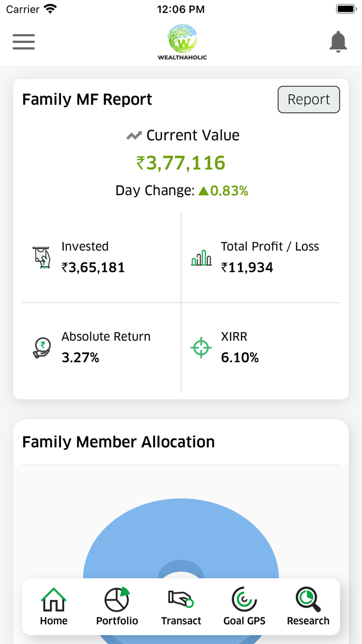Image resolution: width=362 pixels, height=644 pixels.
Task: Tap the Current Value amount ₹3,77,116
Action: pyautogui.click(x=182, y=163)
